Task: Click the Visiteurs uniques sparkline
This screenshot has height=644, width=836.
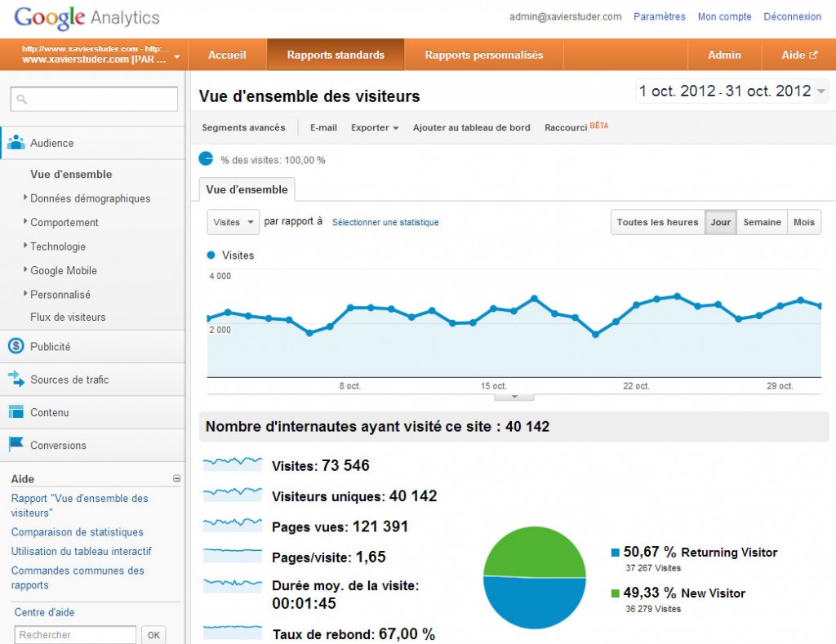Action: 233,494
